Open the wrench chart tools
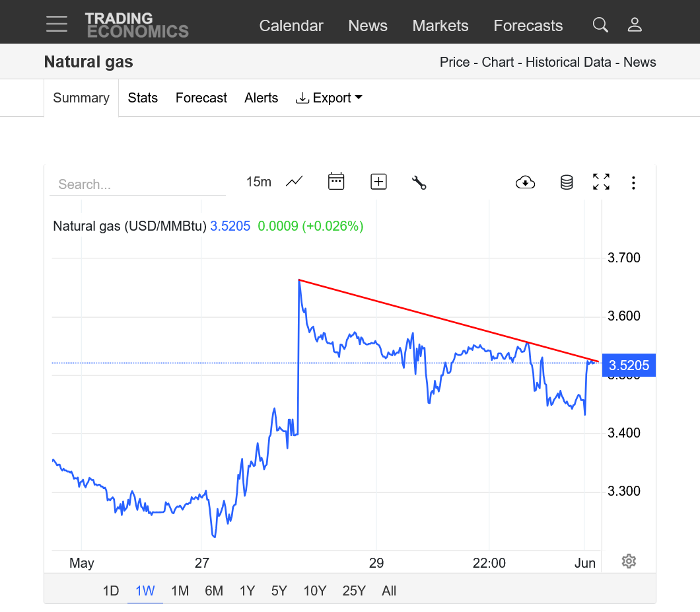This screenshot has height=612, width=700. 419,182
